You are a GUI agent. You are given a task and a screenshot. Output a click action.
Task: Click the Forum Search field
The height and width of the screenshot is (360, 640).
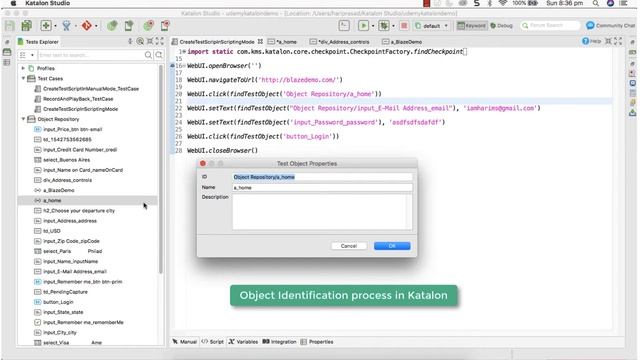point(550,26)
